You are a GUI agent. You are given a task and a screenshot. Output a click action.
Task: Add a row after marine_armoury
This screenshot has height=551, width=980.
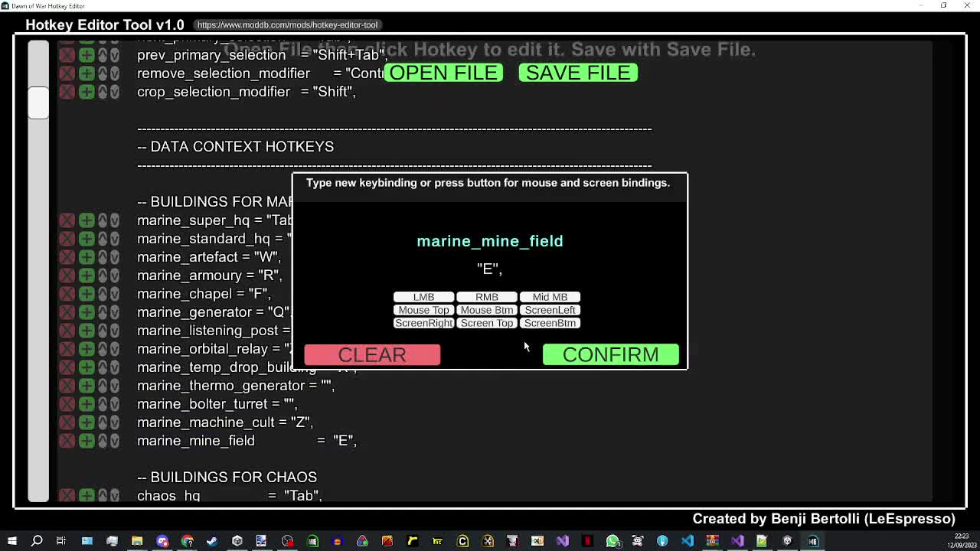(87, 275)
